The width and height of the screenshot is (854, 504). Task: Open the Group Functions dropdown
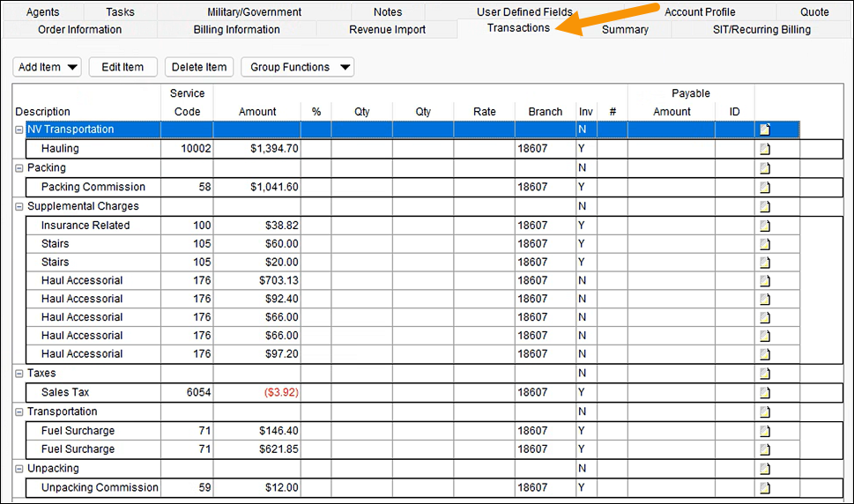tap(297, 67)
